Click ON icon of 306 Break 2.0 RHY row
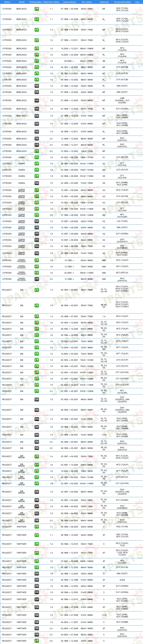 click(37, 521)
